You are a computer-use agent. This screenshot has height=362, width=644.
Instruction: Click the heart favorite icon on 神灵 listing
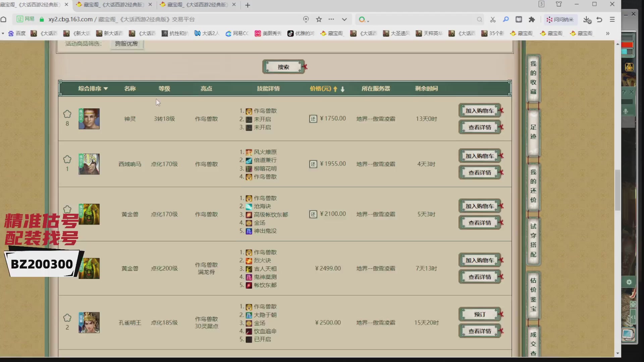point(67,114)
